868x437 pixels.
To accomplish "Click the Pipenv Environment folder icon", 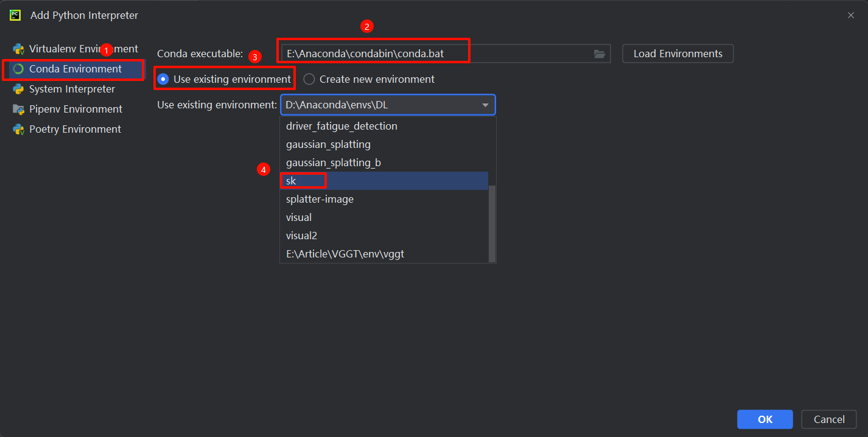I will [x=18, y=109].
